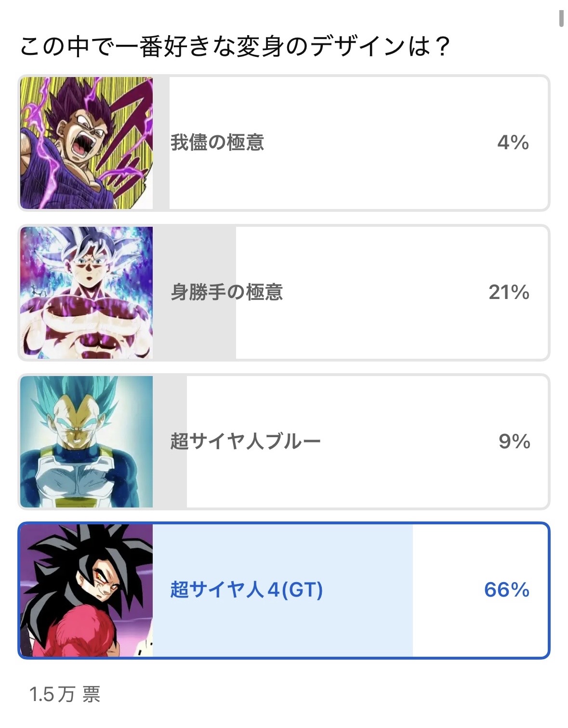Screen dimensions: 568x728
Task: Select the 超サイヤ人4(GT) poll option label
Action: pyautogui.click(x=246, y=590)
